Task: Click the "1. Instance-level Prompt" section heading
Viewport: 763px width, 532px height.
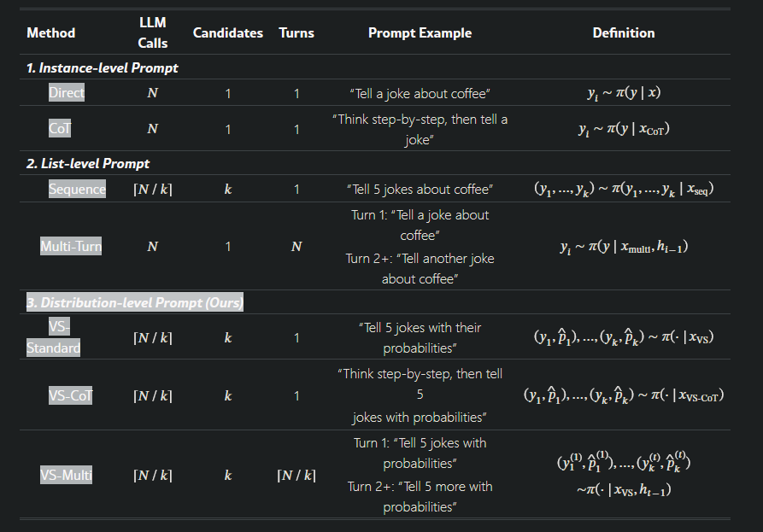Action: click(x=103, y=67)
